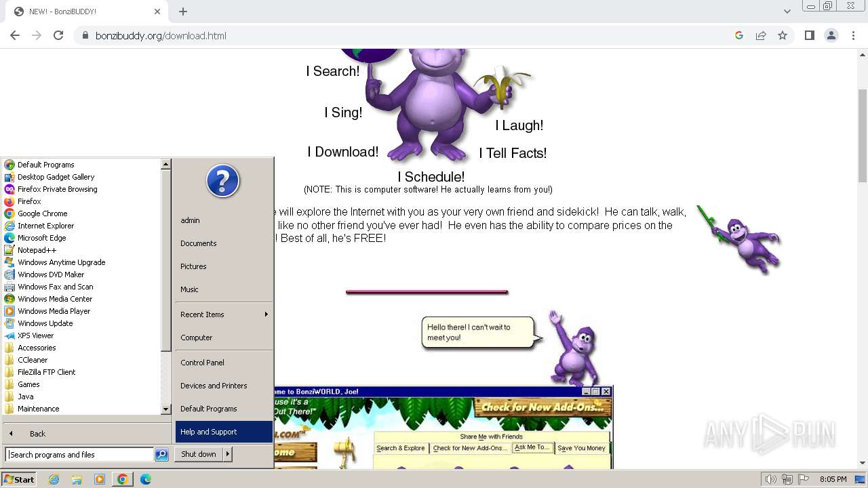Open the Recent Items submenu
Screen dimensions: 868x488
224,314
